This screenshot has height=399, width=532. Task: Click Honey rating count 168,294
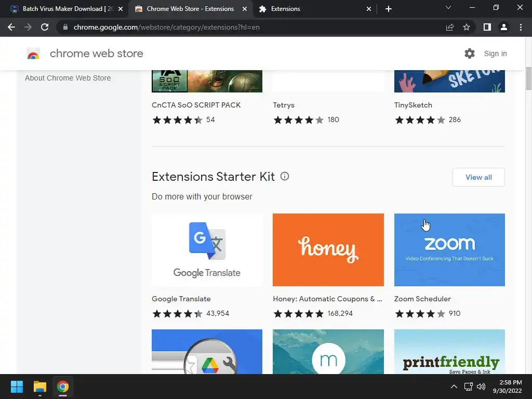[x=340, y=313]
